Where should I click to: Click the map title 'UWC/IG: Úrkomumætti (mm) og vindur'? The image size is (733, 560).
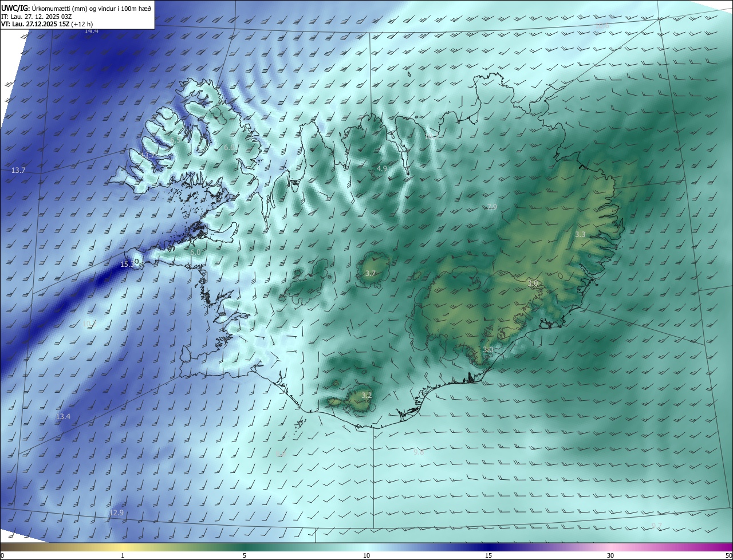76,9
